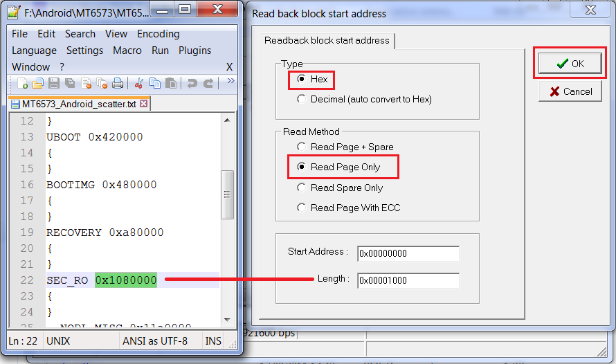The image size is (616, 364).
Task: Click the Undo arrow icon
Action: tap(192, 83)
